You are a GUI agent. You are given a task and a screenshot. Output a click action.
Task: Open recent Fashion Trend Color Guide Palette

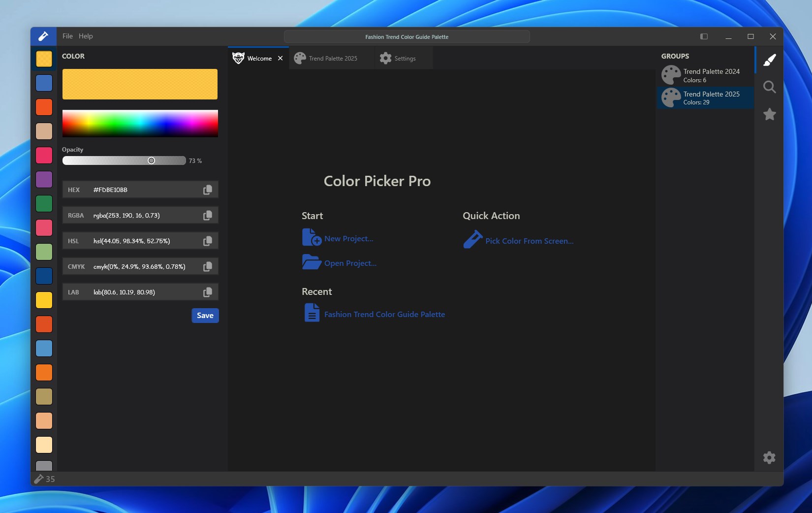pos(385,315)
